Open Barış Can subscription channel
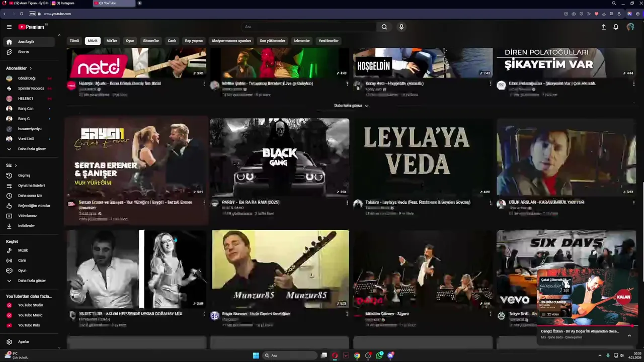This screenshot has width=644, height=362. [29, 109]
